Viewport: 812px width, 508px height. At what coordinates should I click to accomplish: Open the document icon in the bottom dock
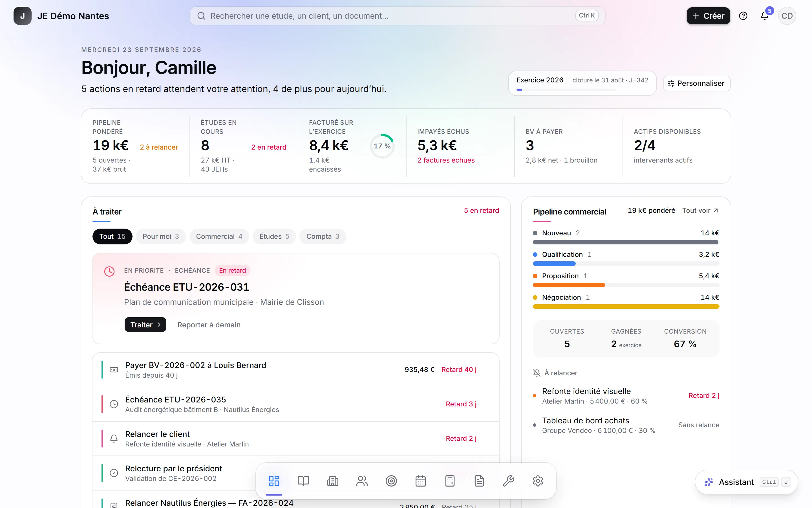[x=480, y=481]
